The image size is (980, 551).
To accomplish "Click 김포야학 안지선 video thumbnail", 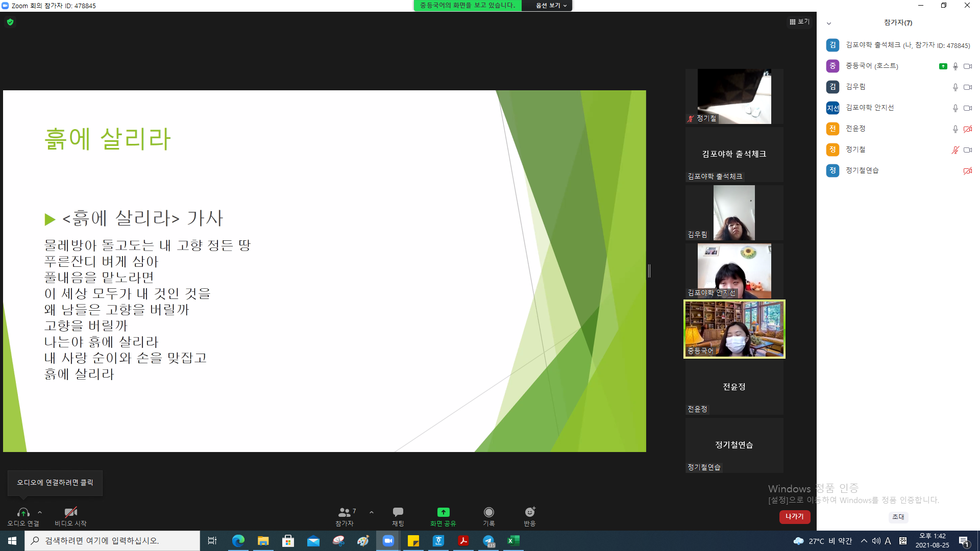I will [734, 271].
